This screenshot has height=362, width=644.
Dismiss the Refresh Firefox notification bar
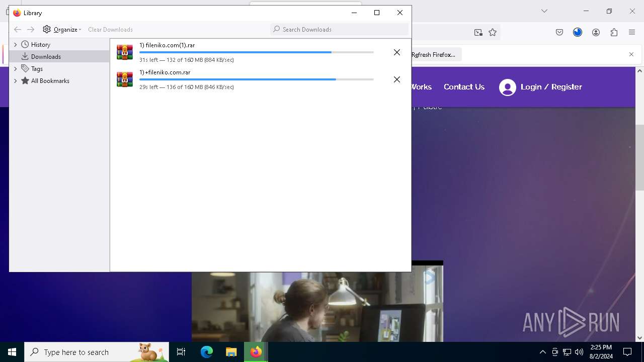pyautogui.click(x=631, y=54)
